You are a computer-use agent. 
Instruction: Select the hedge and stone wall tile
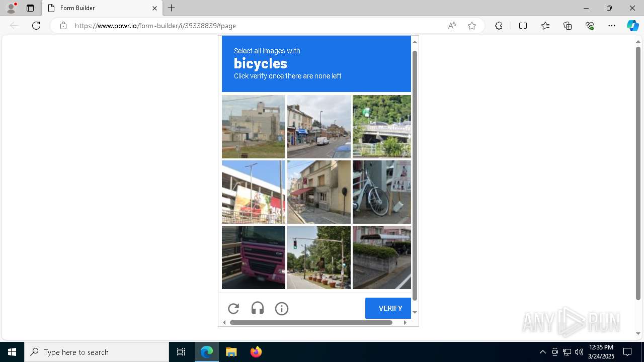(x=382, y=257)
